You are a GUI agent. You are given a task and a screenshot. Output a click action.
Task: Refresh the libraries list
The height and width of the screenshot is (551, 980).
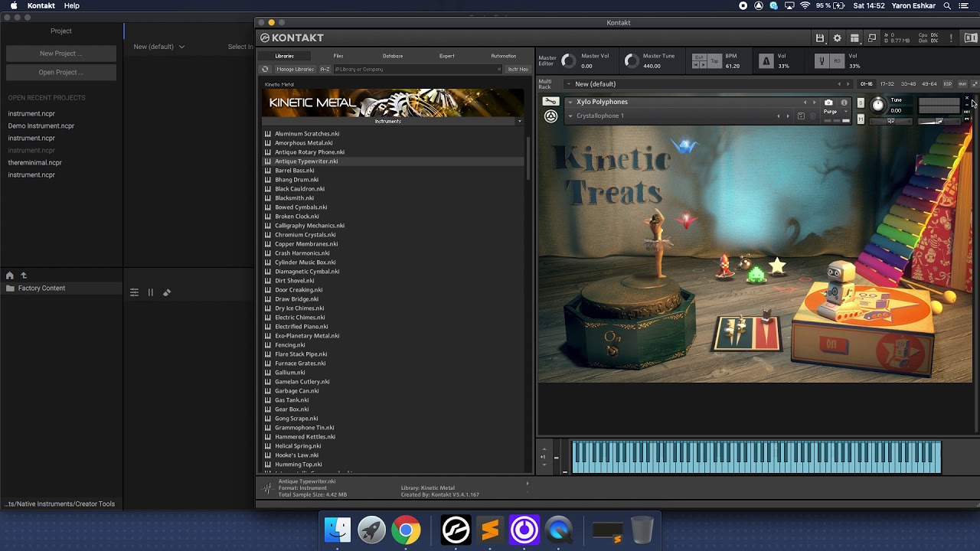(x=265, y=69)
